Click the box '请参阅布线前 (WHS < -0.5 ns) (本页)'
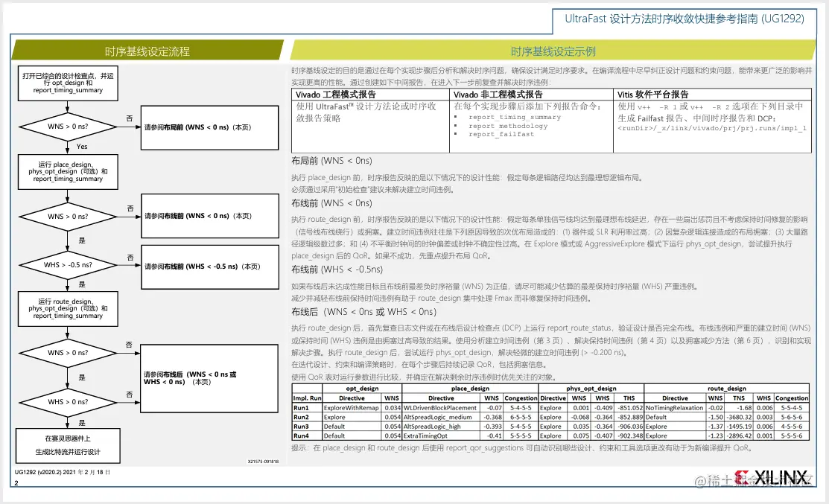Image resolution: width=829 pixels, height=504 pixels. (210, 267)
